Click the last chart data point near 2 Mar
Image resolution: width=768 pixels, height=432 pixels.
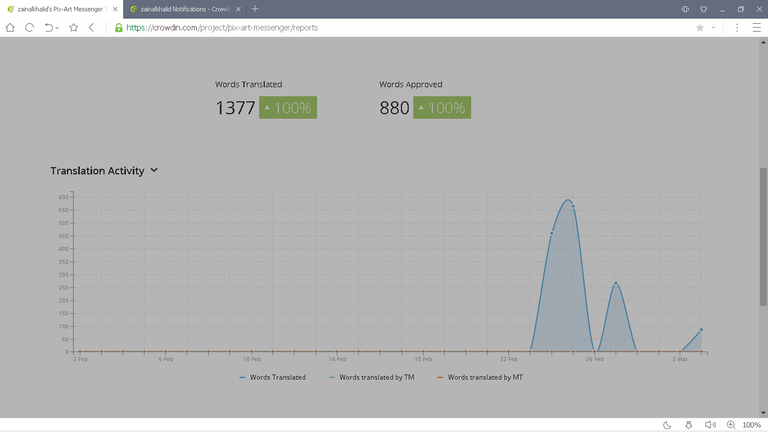coord(701,330)
